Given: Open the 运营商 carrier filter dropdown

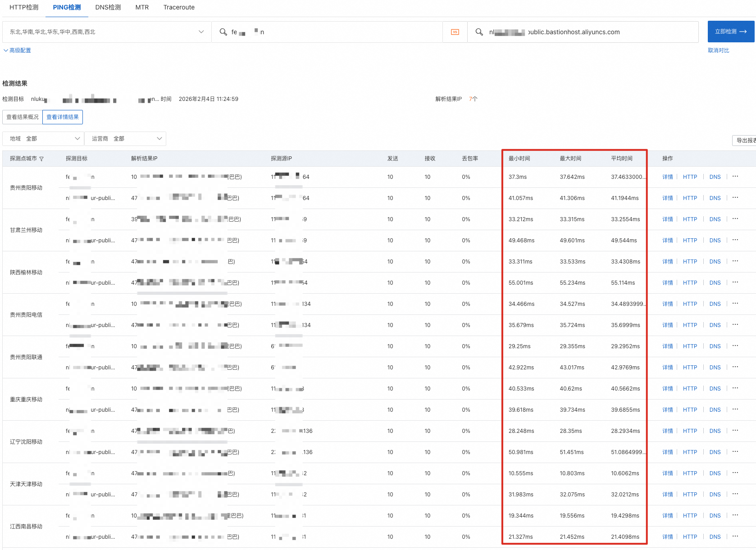Looking at the screenshot, I should pyautogui.click(x=125, y=139).
